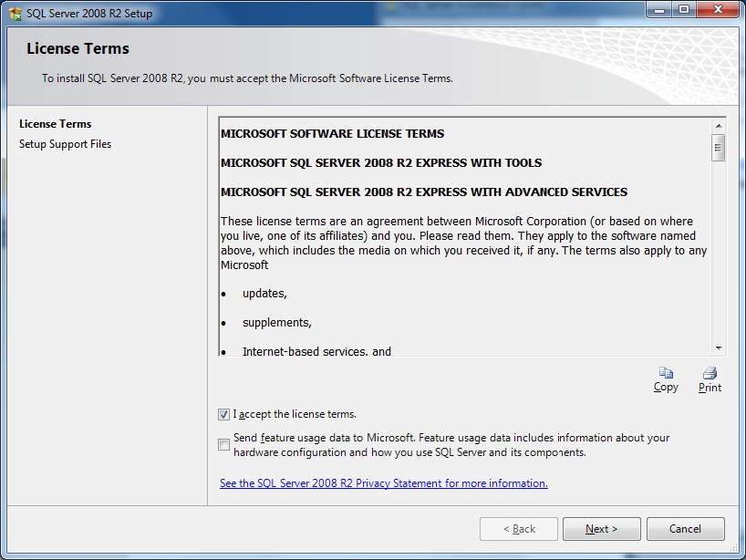Click the license text scroll down arrow
The width and height of the screenshot is (746, 560).
(719, 348)
